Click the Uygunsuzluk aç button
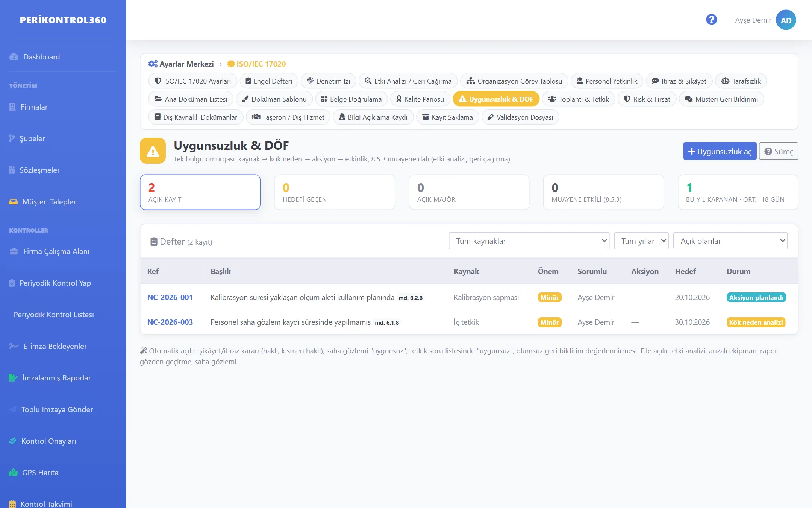 click(720, 151)
